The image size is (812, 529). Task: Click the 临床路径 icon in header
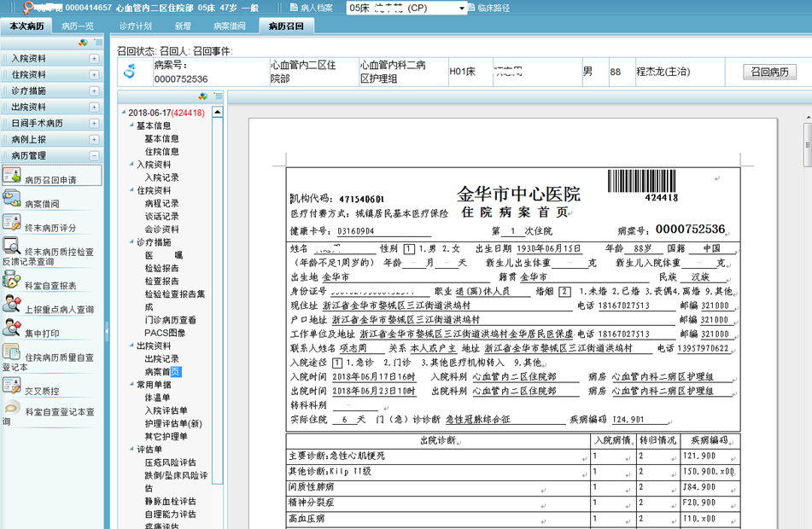point(471,8)
